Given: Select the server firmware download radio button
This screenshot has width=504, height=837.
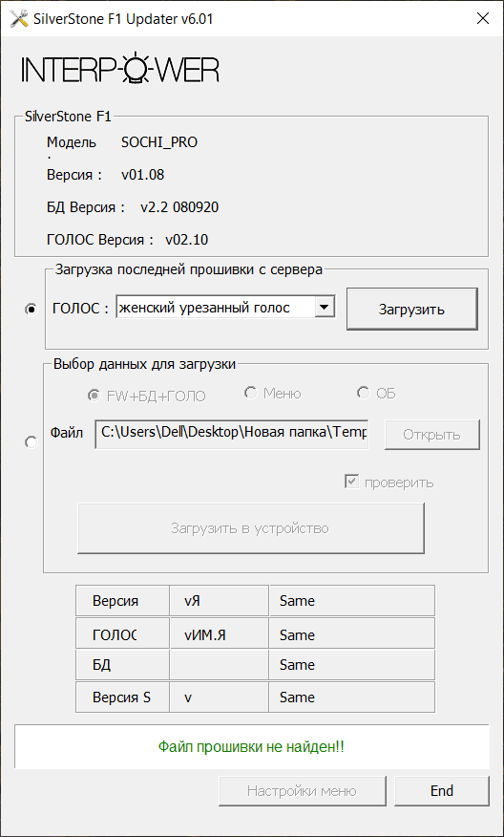Looking at the screenshot, I should [31, 310].
